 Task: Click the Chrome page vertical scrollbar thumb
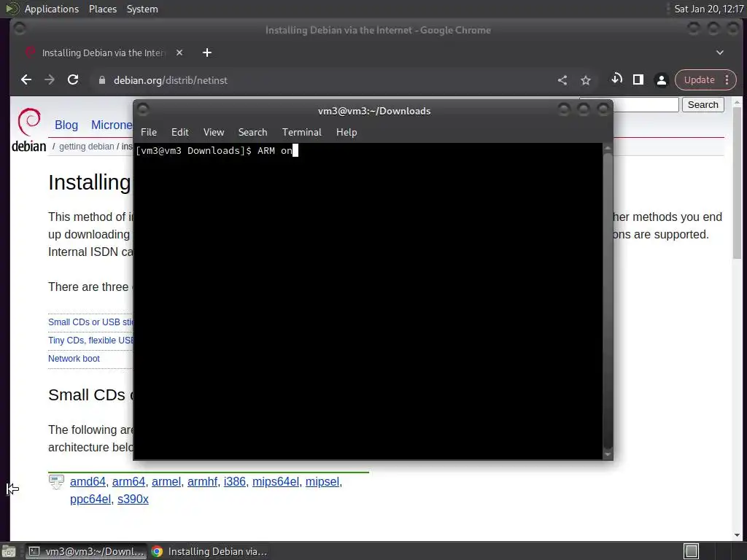click(737, 183)
